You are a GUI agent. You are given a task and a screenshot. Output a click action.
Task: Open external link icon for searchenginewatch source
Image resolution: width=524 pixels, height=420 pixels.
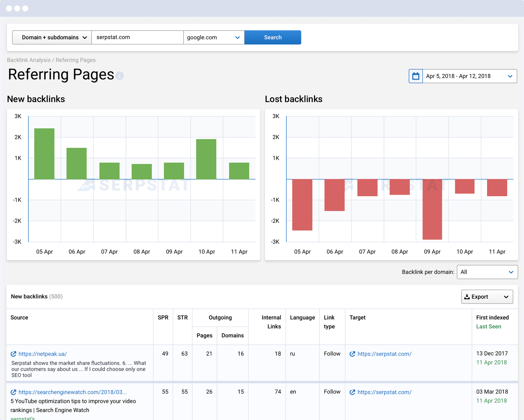(x=13, y=392)
